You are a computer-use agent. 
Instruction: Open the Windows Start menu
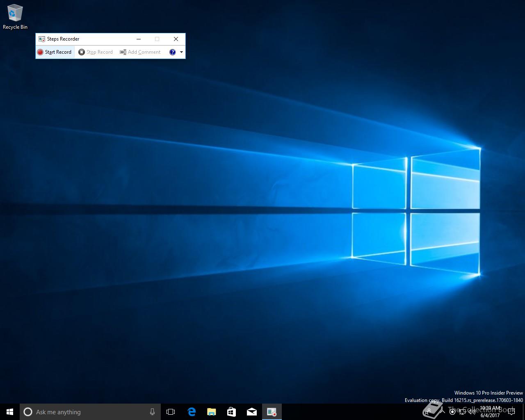(10, 412)
